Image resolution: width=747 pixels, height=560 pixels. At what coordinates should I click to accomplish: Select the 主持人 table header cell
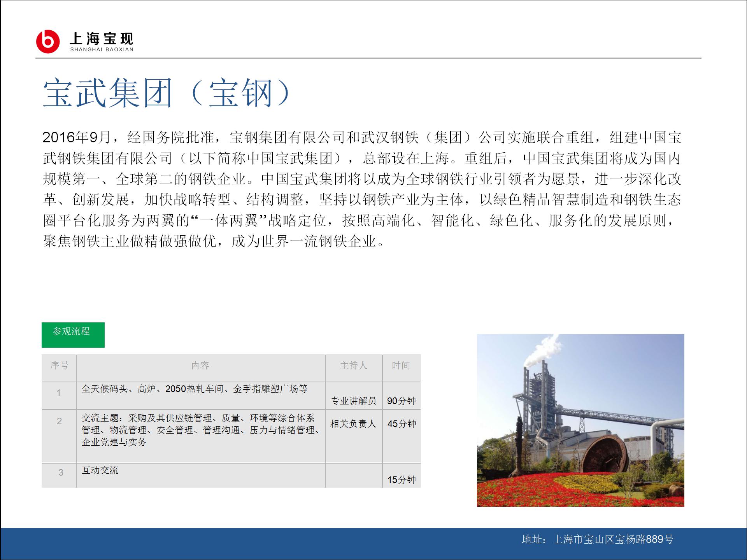click(x=354, y=368)
